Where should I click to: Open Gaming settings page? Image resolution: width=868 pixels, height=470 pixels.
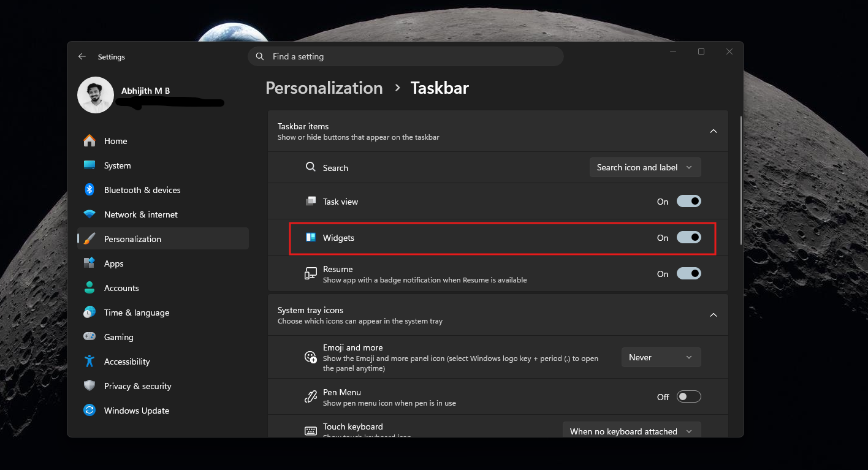(163, 337)
